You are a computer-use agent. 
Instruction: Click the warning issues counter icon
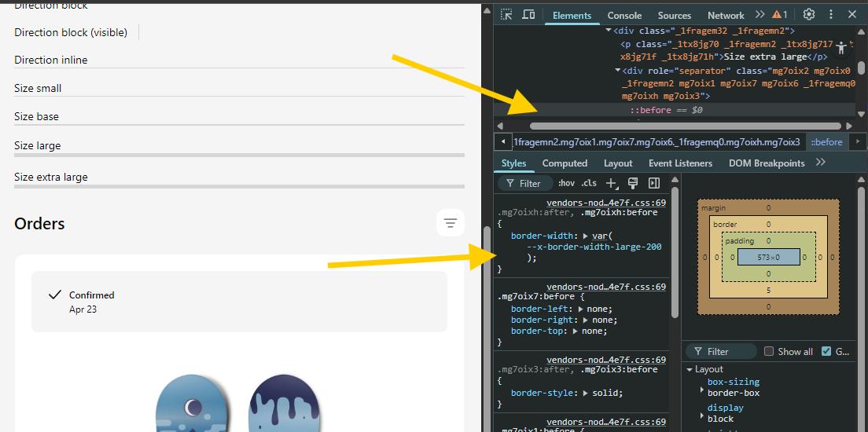[781, 15]
